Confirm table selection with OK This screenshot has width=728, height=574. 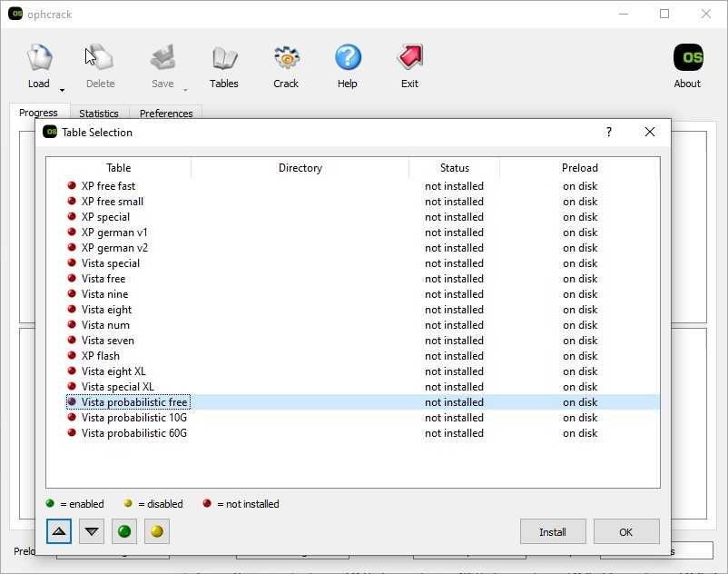click(626, 531)
